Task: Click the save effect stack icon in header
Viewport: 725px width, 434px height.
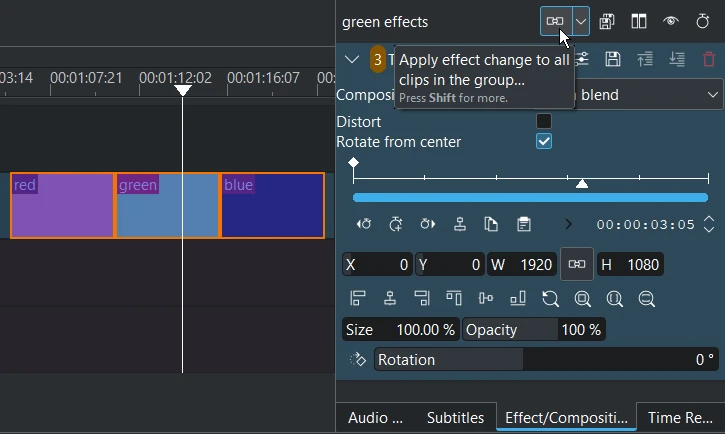Action: (607, 21)
